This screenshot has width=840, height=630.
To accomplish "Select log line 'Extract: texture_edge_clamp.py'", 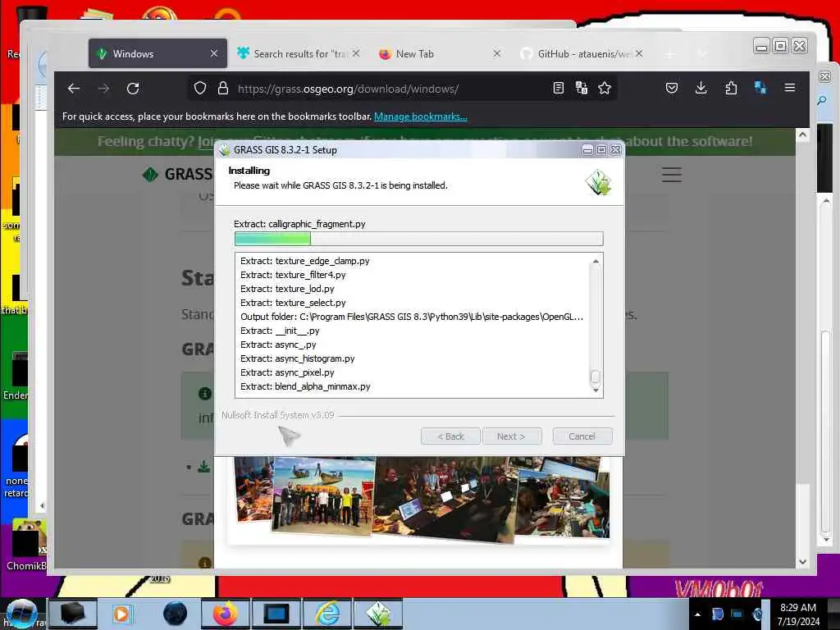I will (x=305, y=261).
